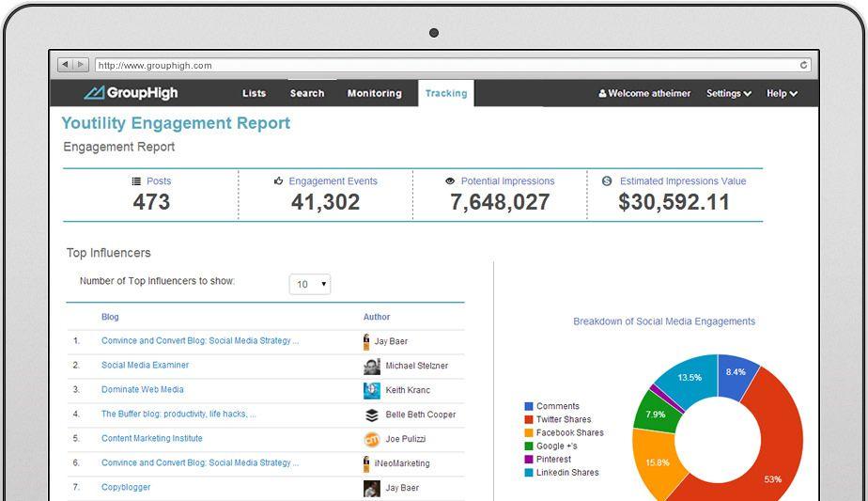Click the GroupHigh logo
The width and height of the screenshot is (868, 501).
[132, 92]
